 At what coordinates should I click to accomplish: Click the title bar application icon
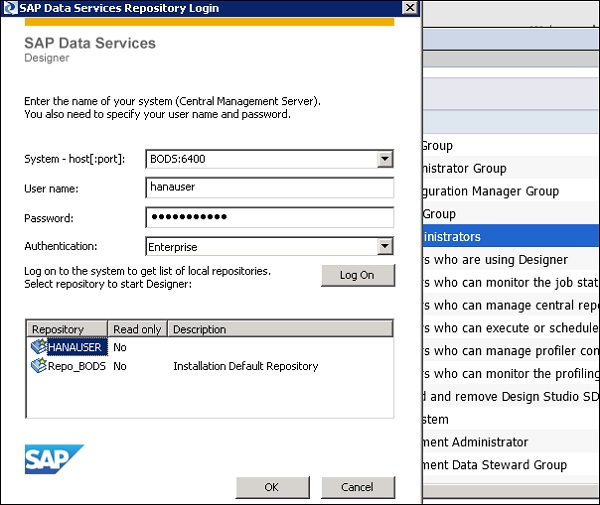(x=10, y=8)
